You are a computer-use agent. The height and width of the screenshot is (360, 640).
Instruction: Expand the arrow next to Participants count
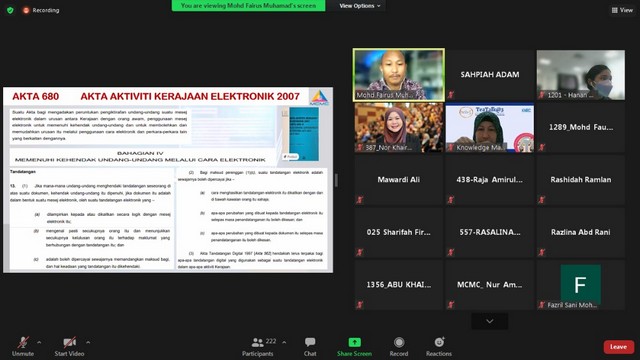284,342
